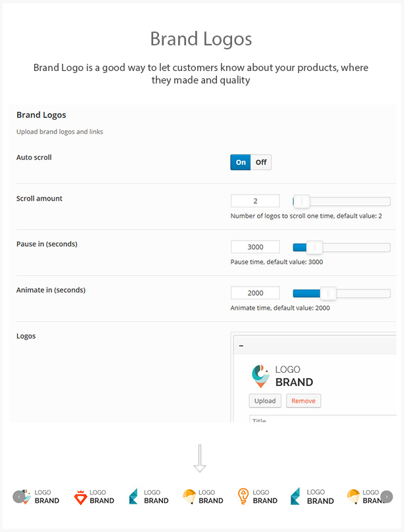Click the Animate in slider handle
This screenshot has height=532, width=405.
328,293
